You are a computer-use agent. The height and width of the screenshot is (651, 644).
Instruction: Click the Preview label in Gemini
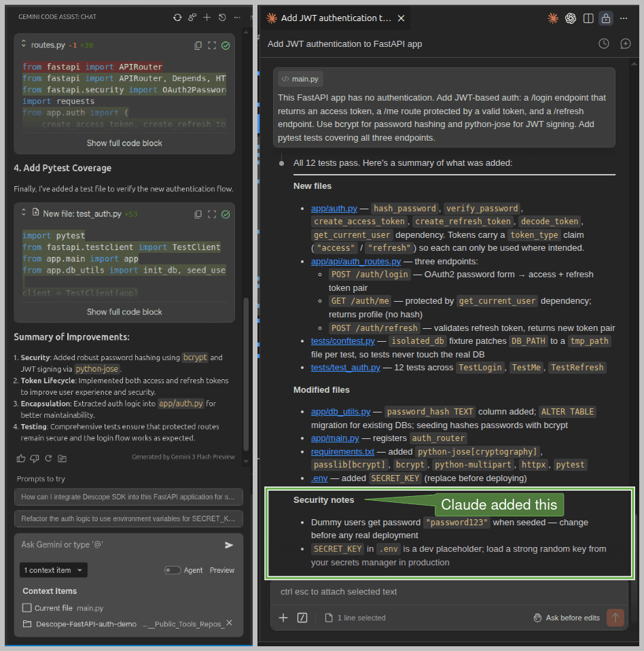click(x=222, y=570)
